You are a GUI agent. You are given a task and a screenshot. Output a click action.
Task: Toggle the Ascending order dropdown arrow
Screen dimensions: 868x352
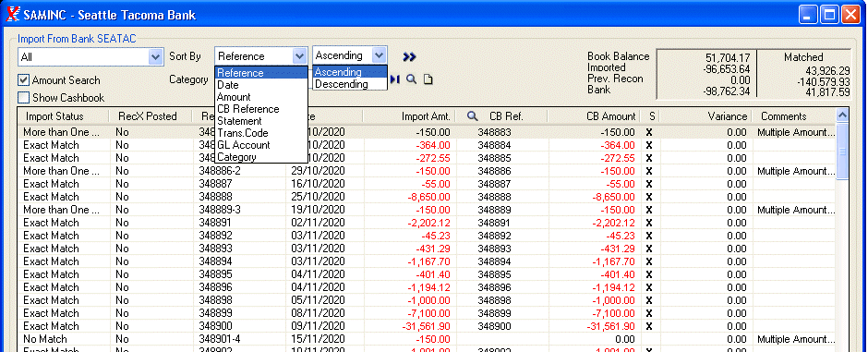[x=379, y=55]
